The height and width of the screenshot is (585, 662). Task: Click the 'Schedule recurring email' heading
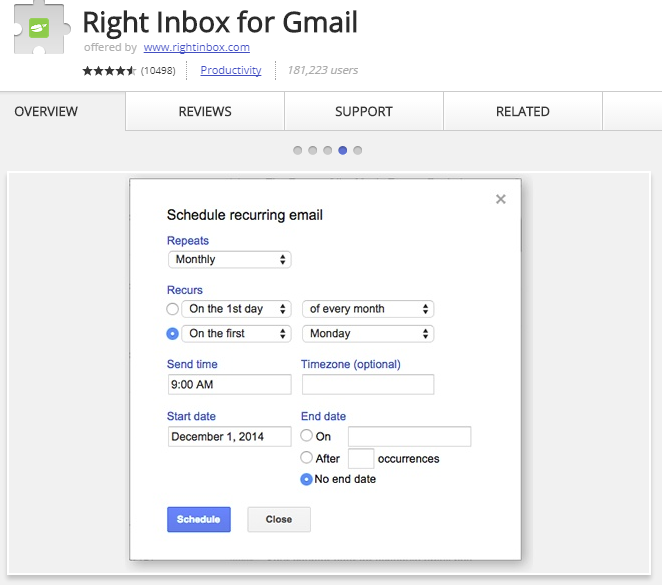click(x=245, y=215)
